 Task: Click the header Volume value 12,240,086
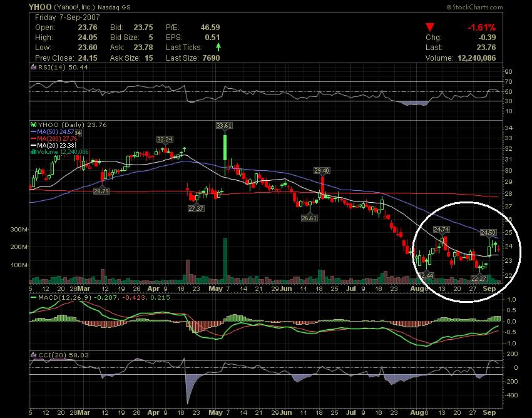pos(477,58)
